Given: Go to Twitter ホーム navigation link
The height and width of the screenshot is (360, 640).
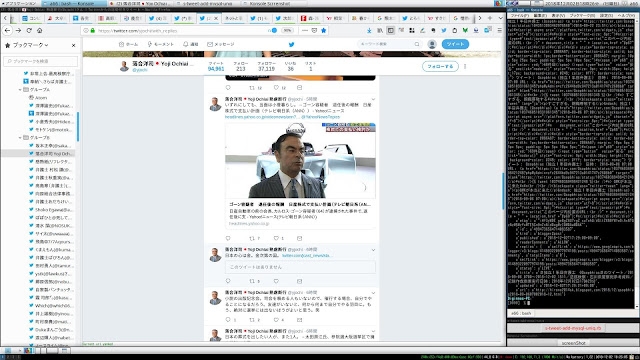Looking at the screenshot, I should pos(128,44).
